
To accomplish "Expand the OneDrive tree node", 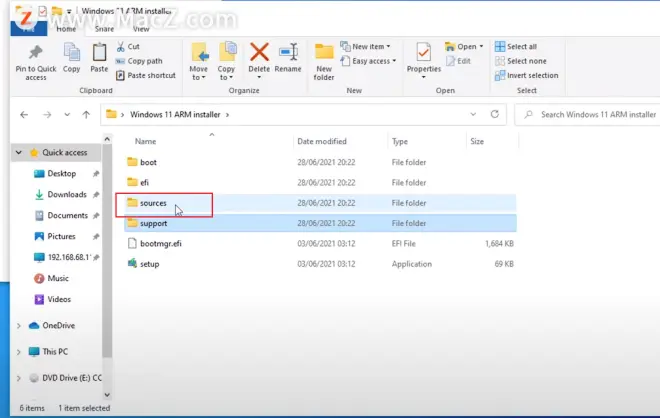I will [19, 325].
